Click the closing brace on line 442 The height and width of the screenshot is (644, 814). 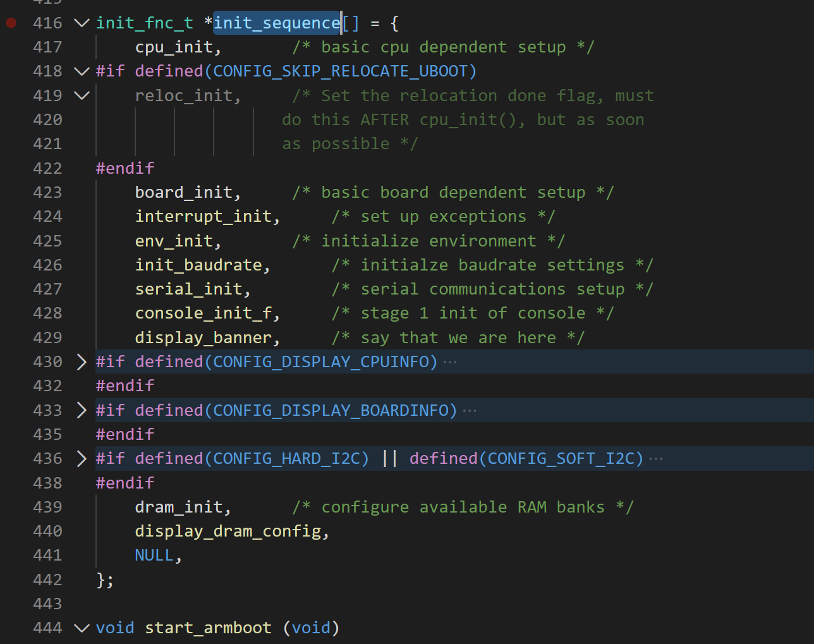[x=101, y=580]
